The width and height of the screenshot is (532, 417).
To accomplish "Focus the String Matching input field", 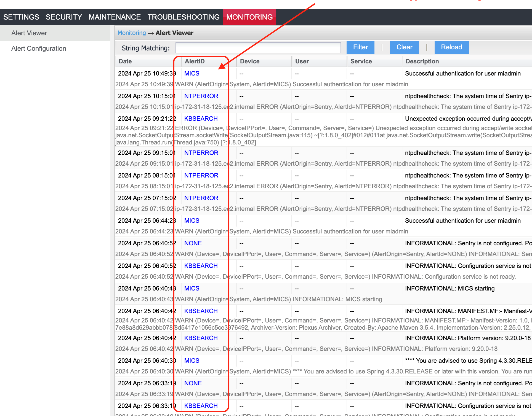I will click(x=258, y=48).
